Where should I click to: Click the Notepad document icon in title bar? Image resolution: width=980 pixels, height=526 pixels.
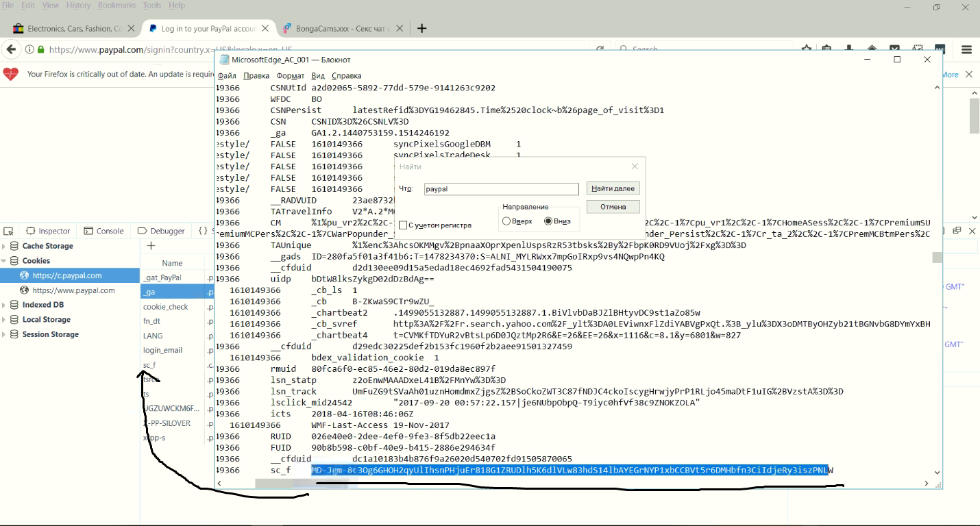[x=223, y=60]
